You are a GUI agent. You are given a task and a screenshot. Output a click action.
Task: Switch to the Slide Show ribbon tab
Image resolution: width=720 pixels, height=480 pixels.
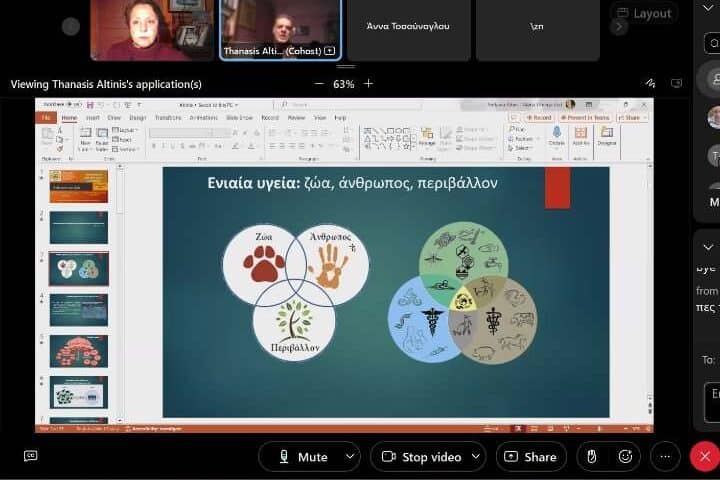point(239,118)
